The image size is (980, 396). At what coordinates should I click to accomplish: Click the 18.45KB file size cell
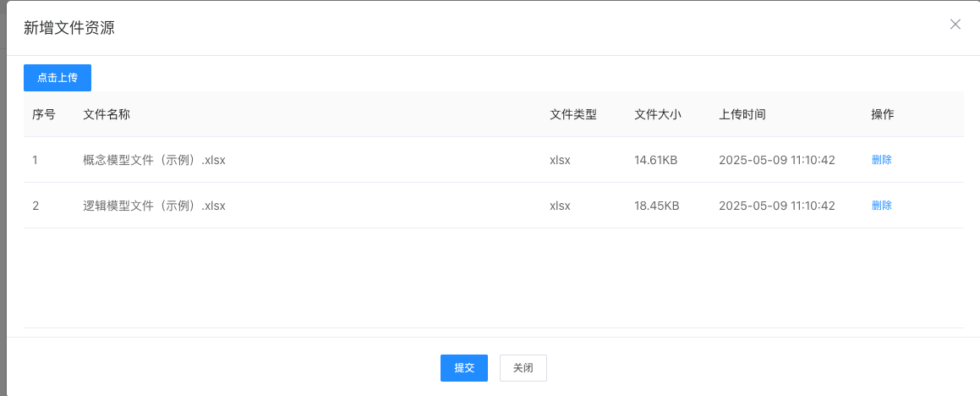coord(656,205)
